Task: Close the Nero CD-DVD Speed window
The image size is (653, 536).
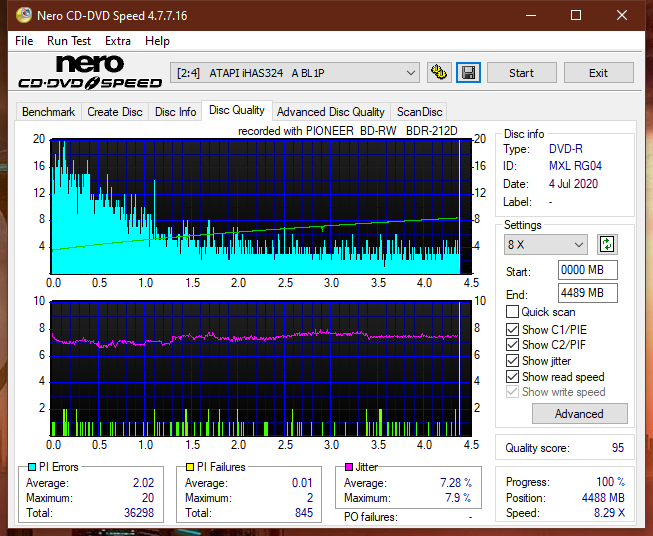Action: pyautogui.click(x=622, y=15)
